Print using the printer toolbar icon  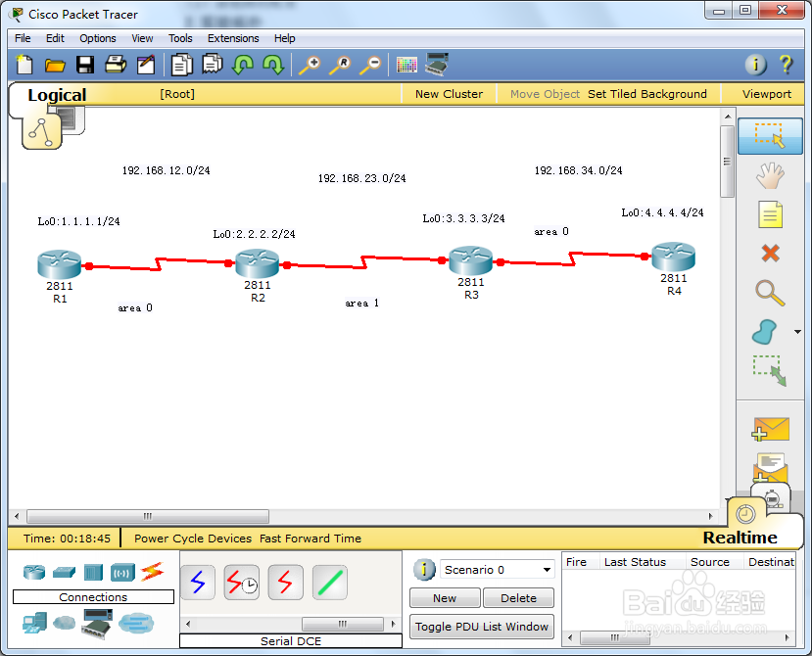tap(116, 65)
